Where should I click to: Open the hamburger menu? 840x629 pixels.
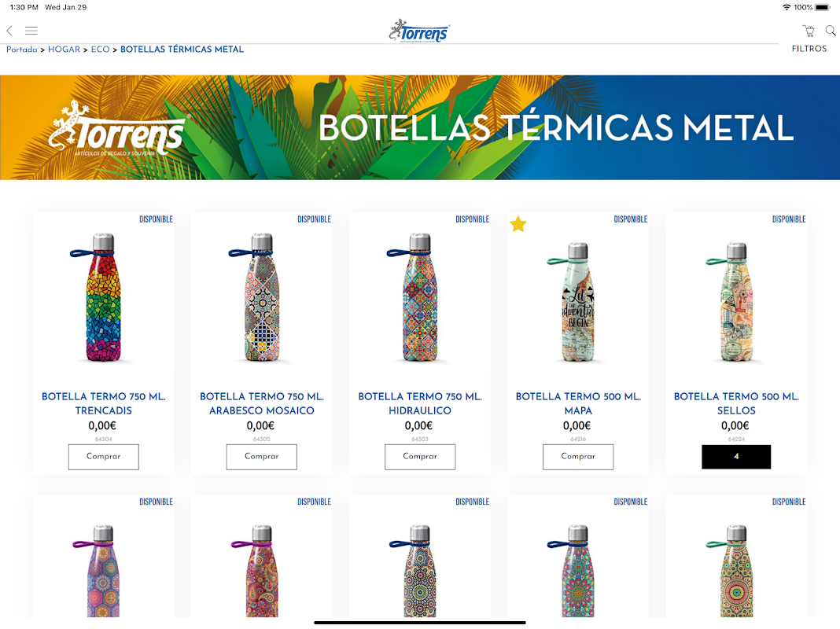tap(31, 31)
